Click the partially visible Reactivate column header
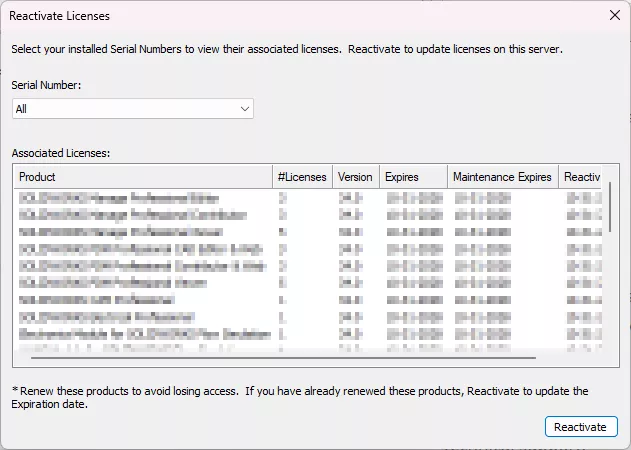Viewport: 631px width, 450px height. pyautogui.click(x=581, y=177)
